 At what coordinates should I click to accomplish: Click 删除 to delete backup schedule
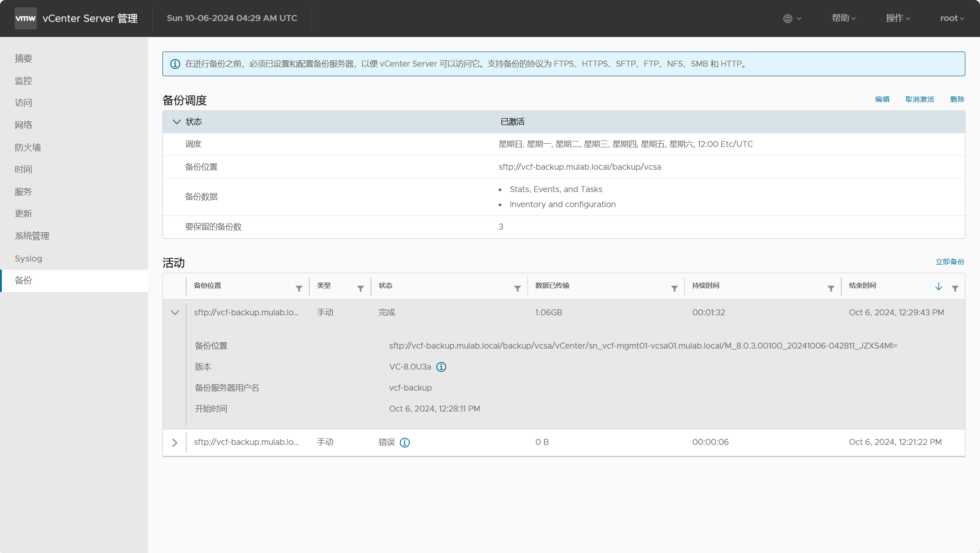tap(957, 99)
